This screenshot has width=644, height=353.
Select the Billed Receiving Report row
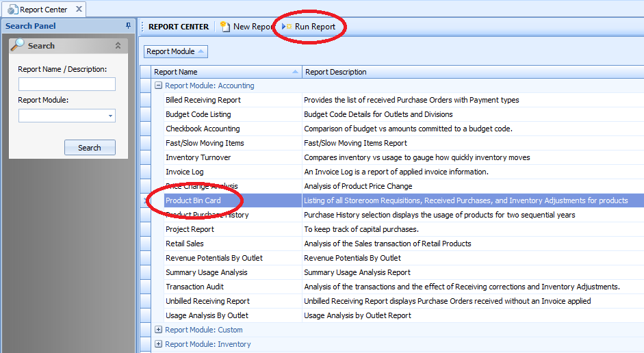click(x=203, y=100)
